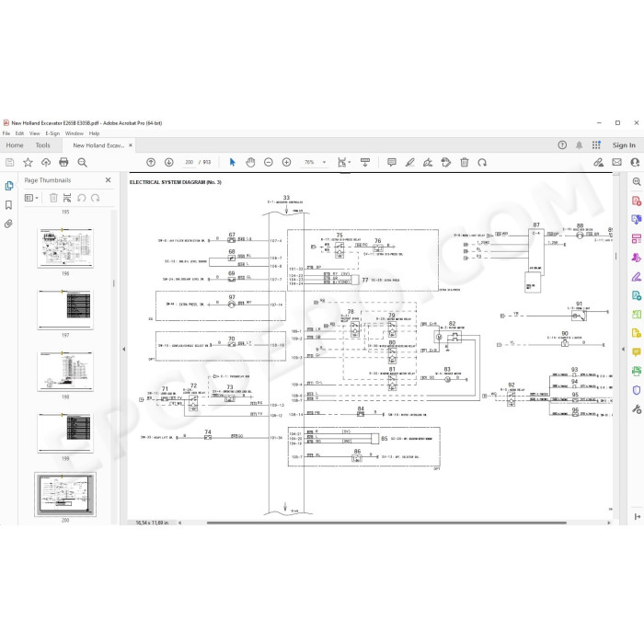This screenshot has width=644, height=644.
Task: Zoom out with minus icon
Action: (x=269, y=162)
